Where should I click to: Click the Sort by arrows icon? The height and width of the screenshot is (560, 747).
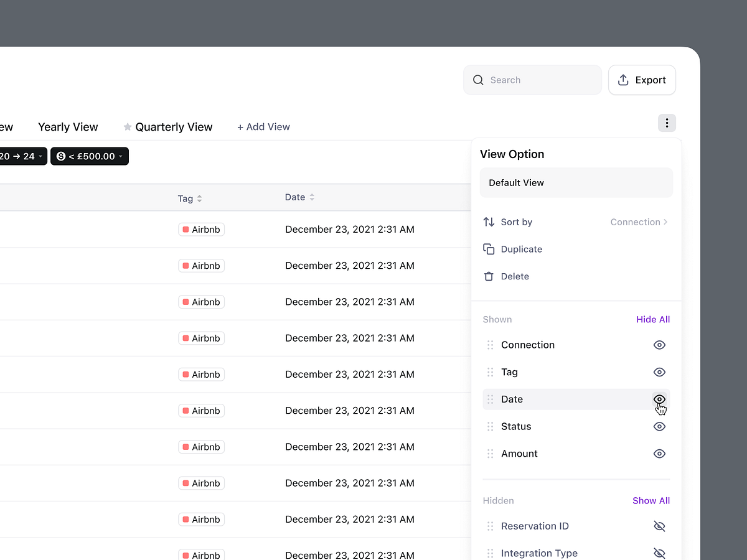click(x=488, y=222)
